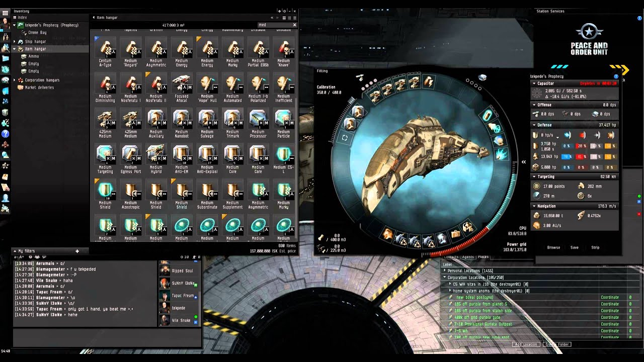Select the Medium Diminishing item
The width and height of the screenshot is (644, 362).
pos(105,88)
